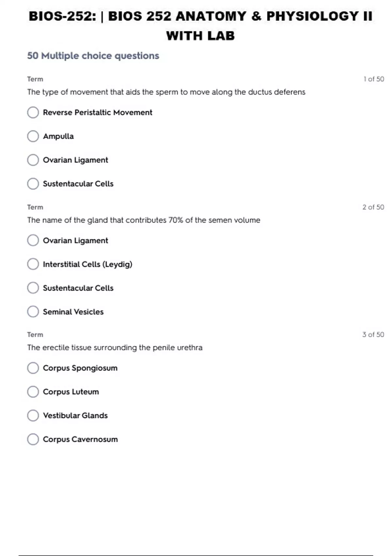
Task: Choose Corpus Spongiosum radio button
Action: (33, 368)
